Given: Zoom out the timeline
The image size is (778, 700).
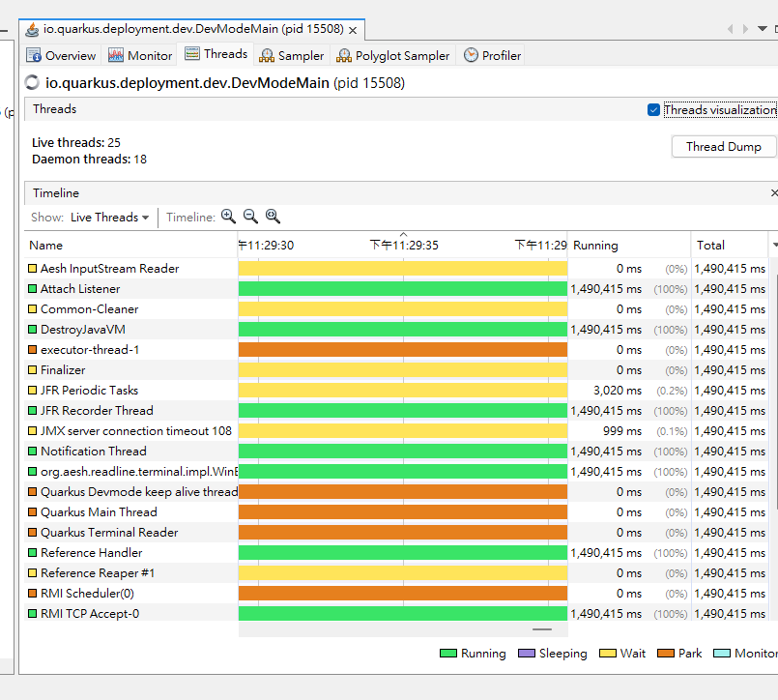Looking at the screenshot, I should tap(250, 217).
